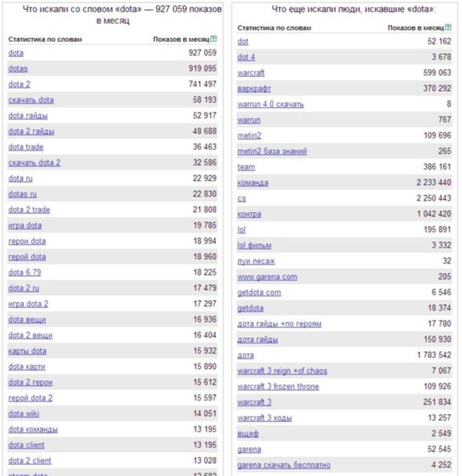Open the 'варкрафт' related query
This screenshot has width=462, height=476.
pos(254,89)
